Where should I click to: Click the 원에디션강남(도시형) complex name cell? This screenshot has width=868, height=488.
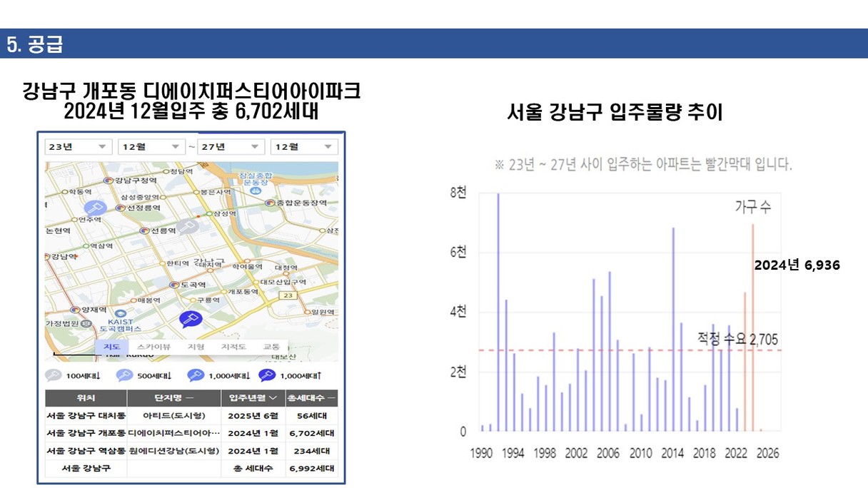click(175, 451)
